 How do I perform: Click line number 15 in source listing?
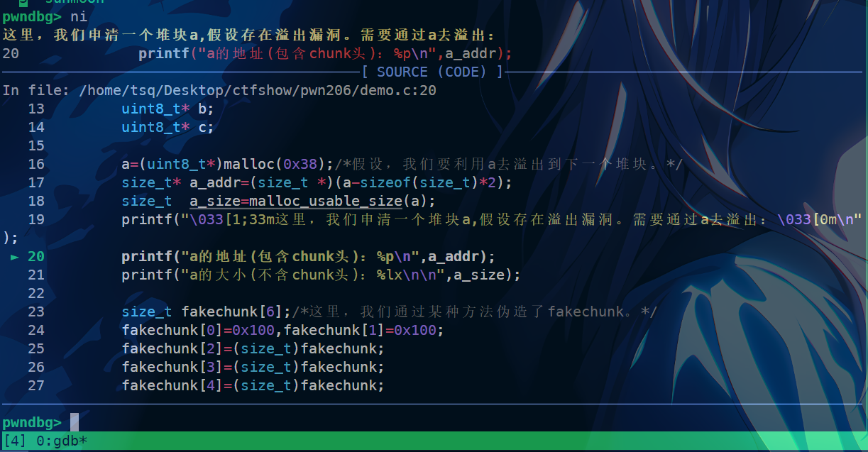click(x=36, y=145)
